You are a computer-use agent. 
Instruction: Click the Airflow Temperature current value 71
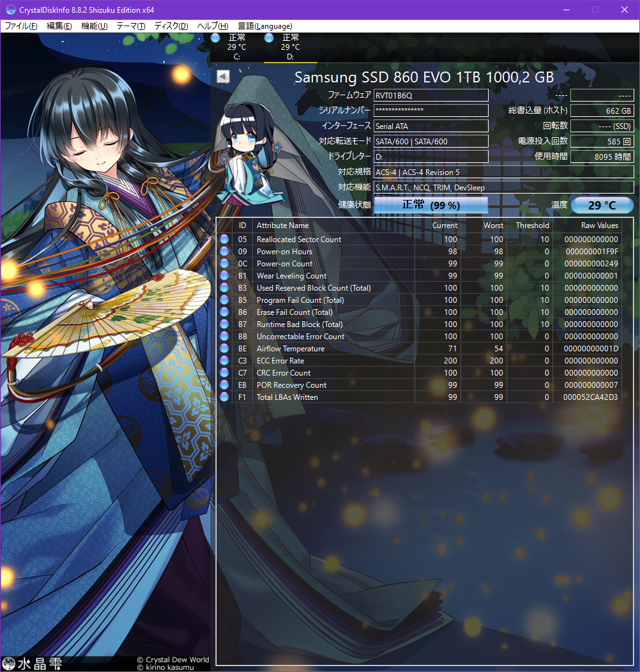(x=453, y=349)
